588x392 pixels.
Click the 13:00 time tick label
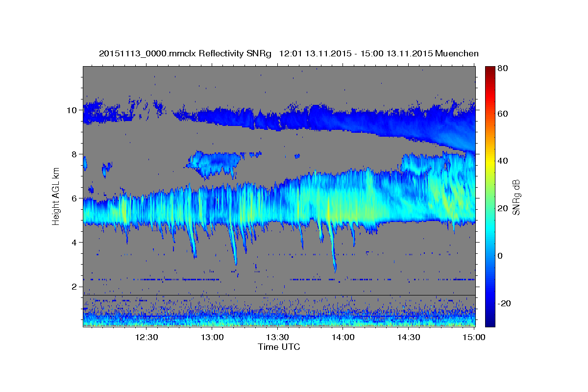click(x=212, y=337)
